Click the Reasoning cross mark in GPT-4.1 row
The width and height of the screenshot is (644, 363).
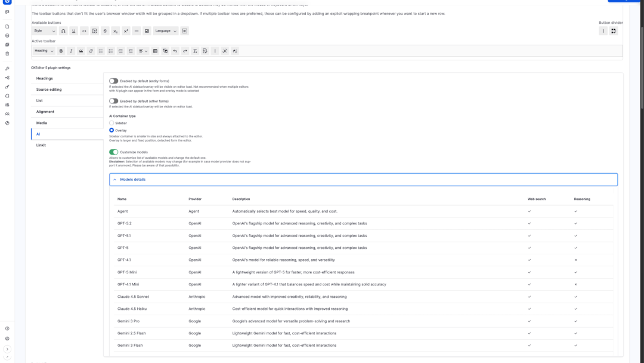tap(576, 260)
